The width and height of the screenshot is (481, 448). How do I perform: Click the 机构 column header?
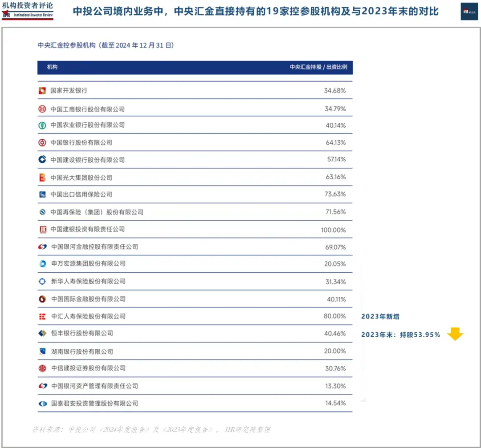tap(52, 67)
